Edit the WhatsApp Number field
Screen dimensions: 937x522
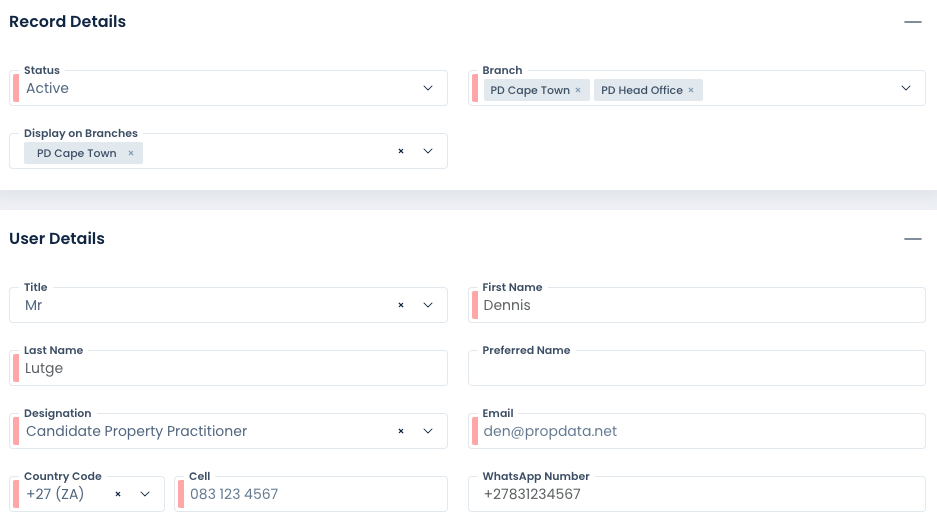click(697, 494)
